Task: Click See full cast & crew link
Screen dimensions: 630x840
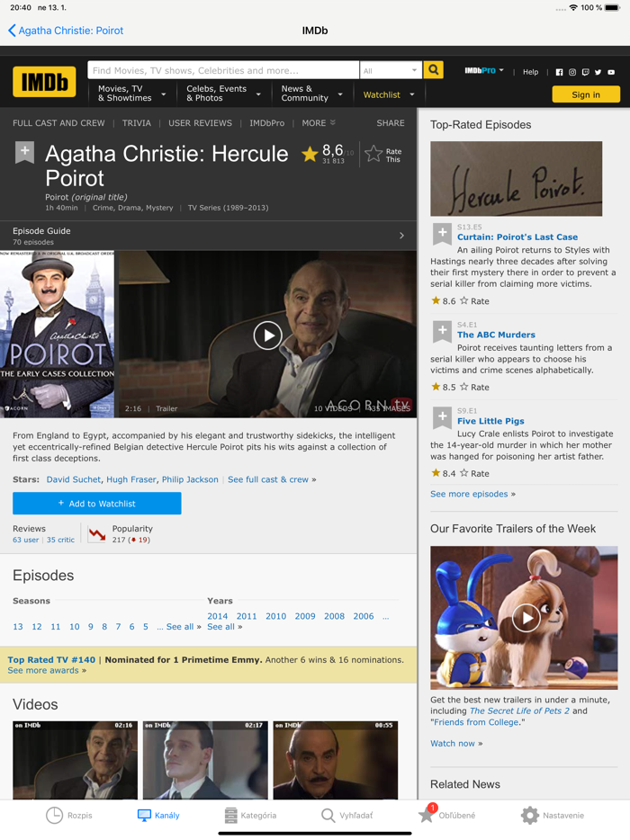Action: click(x=268, y=479)
